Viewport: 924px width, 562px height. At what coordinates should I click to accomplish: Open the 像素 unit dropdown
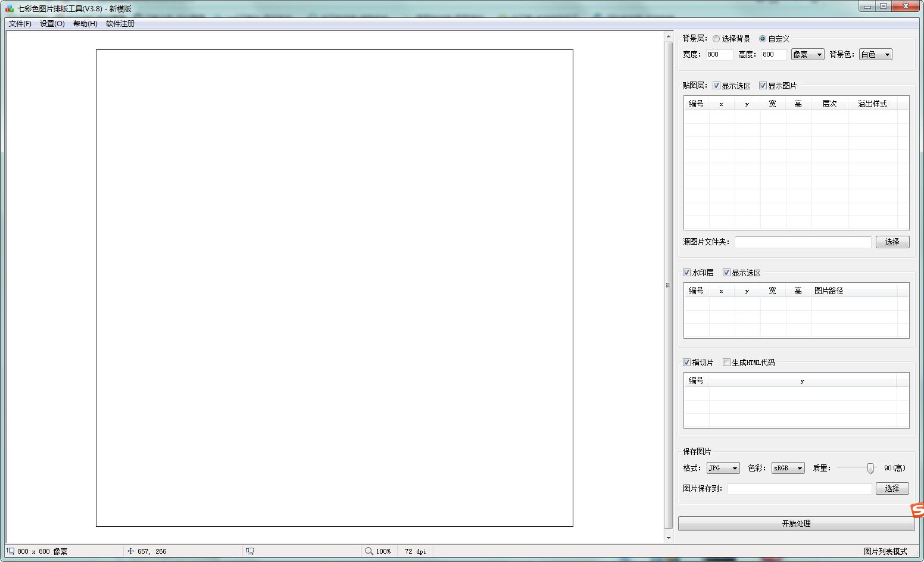[807, 54]
